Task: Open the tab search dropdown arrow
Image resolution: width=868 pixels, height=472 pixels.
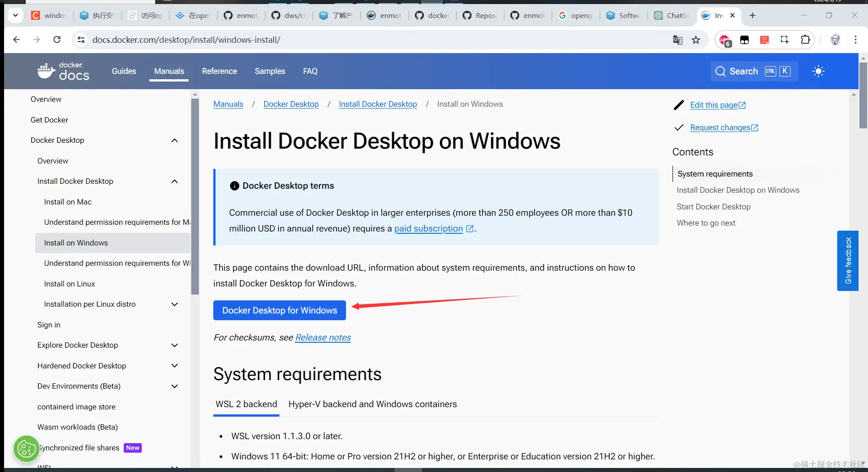Action: tap(15, 15)
